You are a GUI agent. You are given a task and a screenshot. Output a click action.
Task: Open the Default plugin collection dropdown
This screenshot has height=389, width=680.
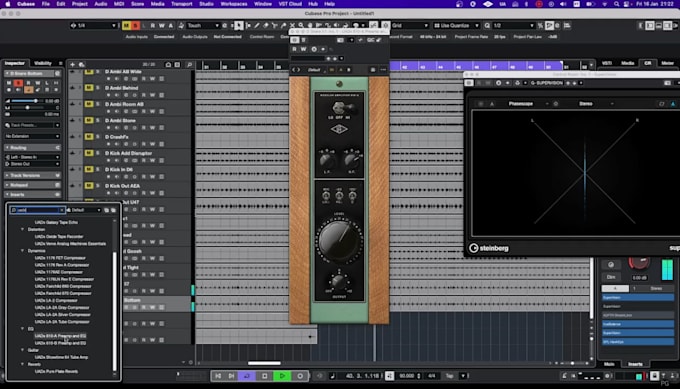pyautogui.click(x=85, y=210)
